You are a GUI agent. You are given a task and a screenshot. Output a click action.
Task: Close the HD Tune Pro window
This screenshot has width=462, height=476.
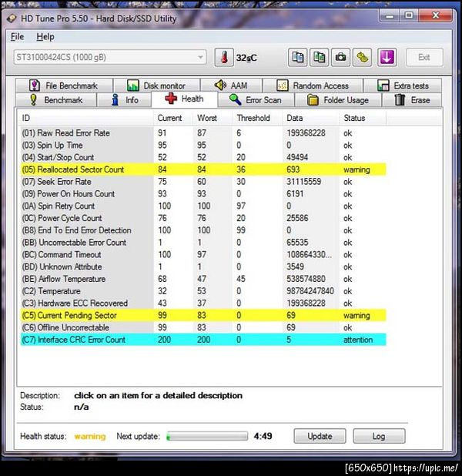point(435,15)
